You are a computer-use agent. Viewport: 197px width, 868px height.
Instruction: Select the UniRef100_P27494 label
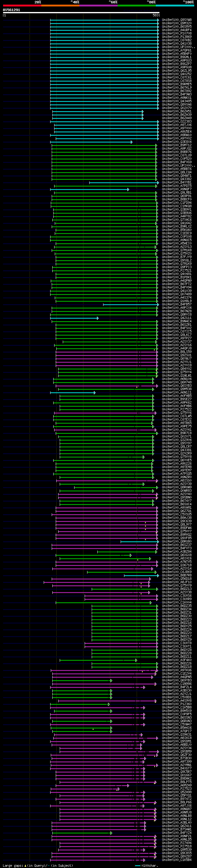tap(177, 843)
